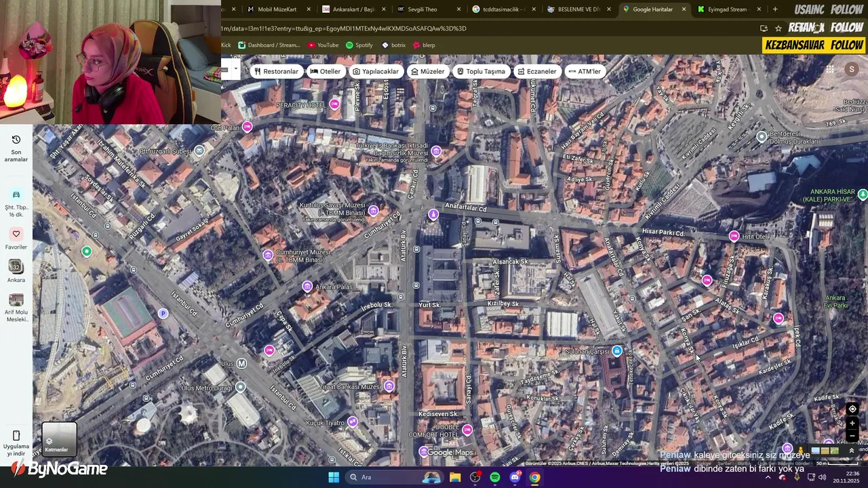Open Discord from the taskbar
Image resolution: width=868 pixels, height=488 pixels.
pos(515,477)
